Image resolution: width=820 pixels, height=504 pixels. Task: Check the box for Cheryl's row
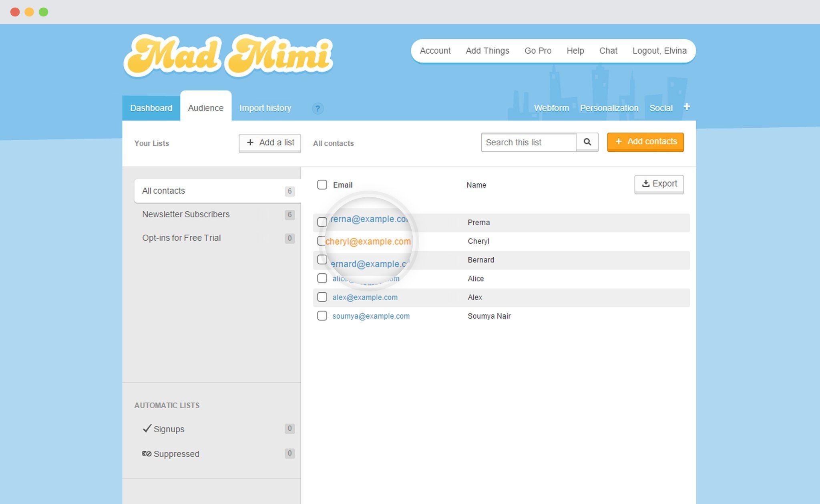[x=321, y=241]
